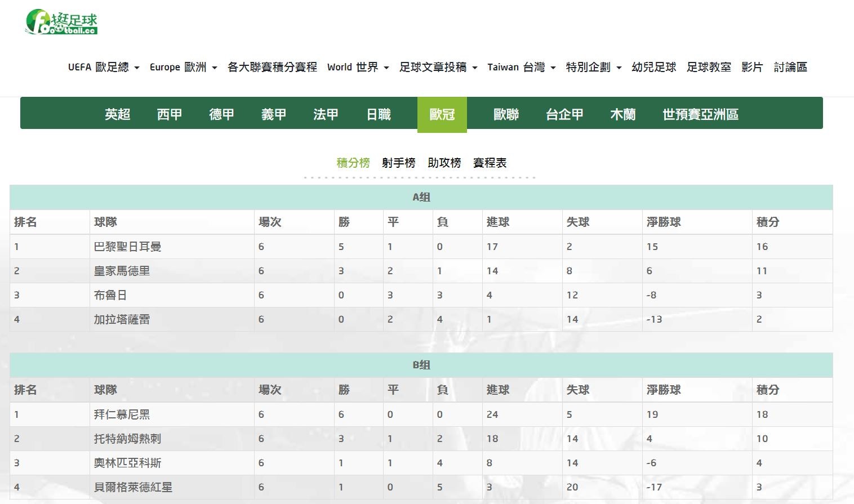Screen dimensions: 854x504
Task: Expand the Europe 歐洲 dropdown menu
Action: [183, 67]
